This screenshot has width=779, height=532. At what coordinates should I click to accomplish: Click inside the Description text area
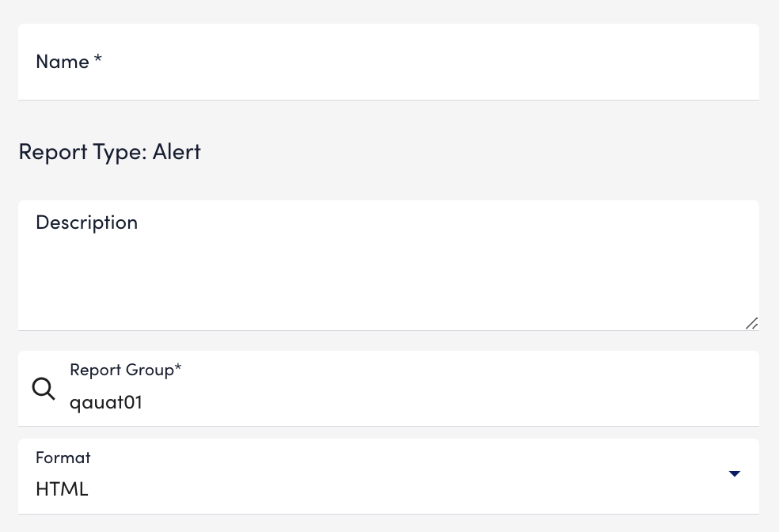[x=389, y=265]
